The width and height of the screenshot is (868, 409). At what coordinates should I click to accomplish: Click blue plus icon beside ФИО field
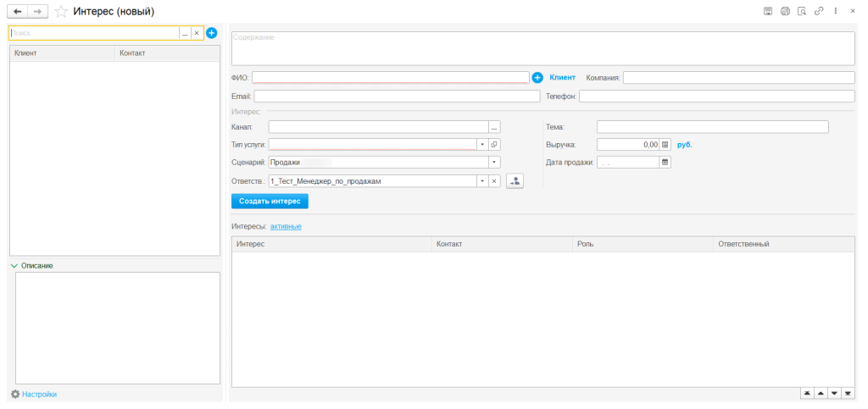click(x=537, y=78)
